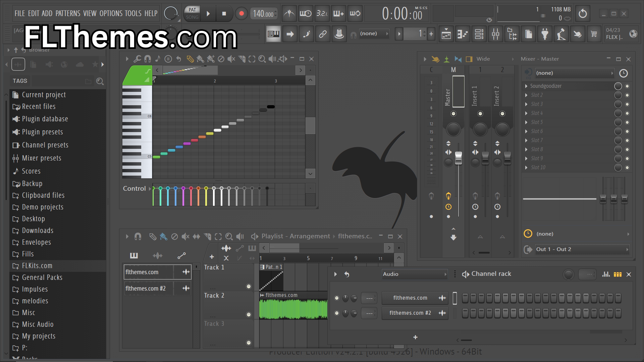Open the EDIT menu
The width and height of the screenshot is (644, 362).
pos(34,13)
